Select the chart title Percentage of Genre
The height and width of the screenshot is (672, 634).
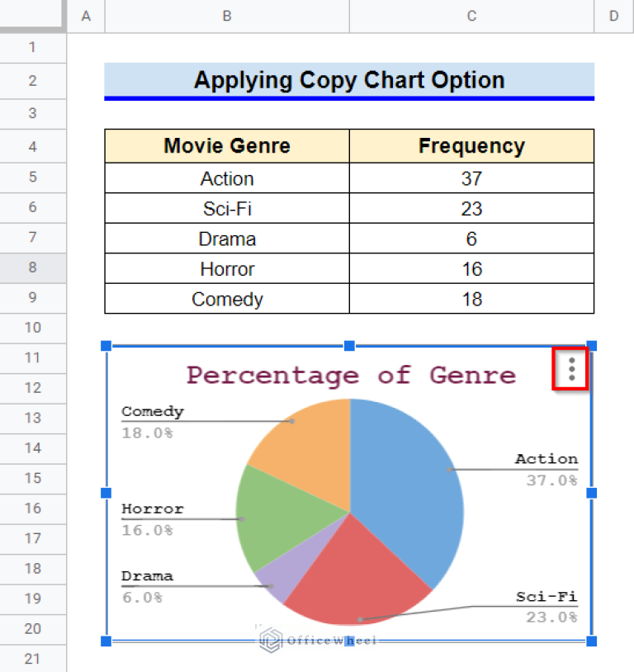[350, 375]
